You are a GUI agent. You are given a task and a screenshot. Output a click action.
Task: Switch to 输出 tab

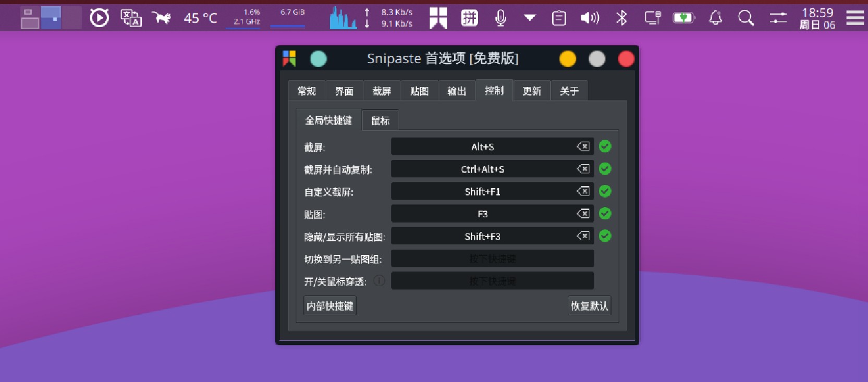[457, 91]
